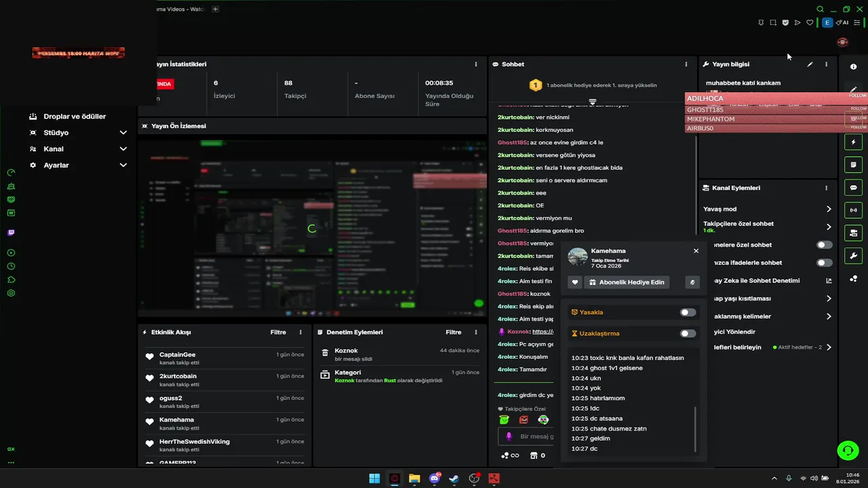Click the heart icon in Kamehama user card
The image size is (868, 488).
point(575,282)
